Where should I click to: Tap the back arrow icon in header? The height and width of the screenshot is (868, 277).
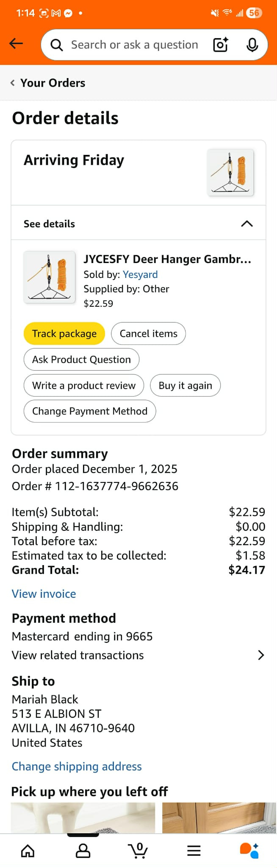click(16, 44)
